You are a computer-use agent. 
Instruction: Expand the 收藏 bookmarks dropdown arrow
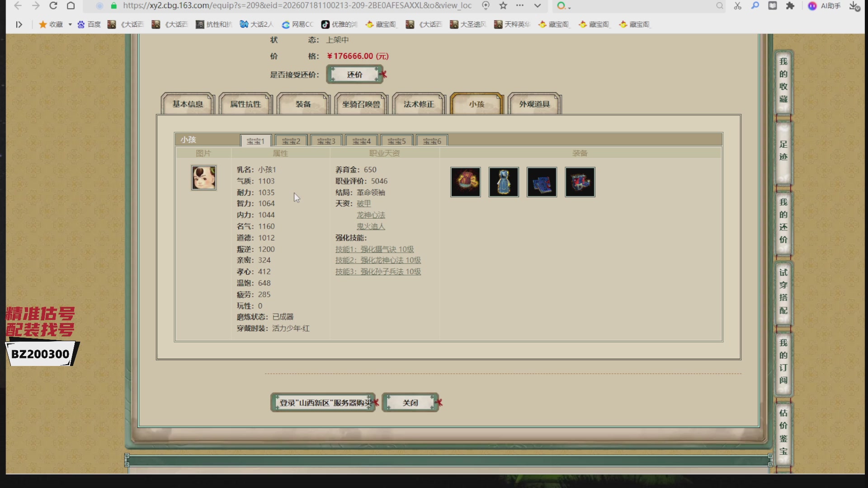70,24
